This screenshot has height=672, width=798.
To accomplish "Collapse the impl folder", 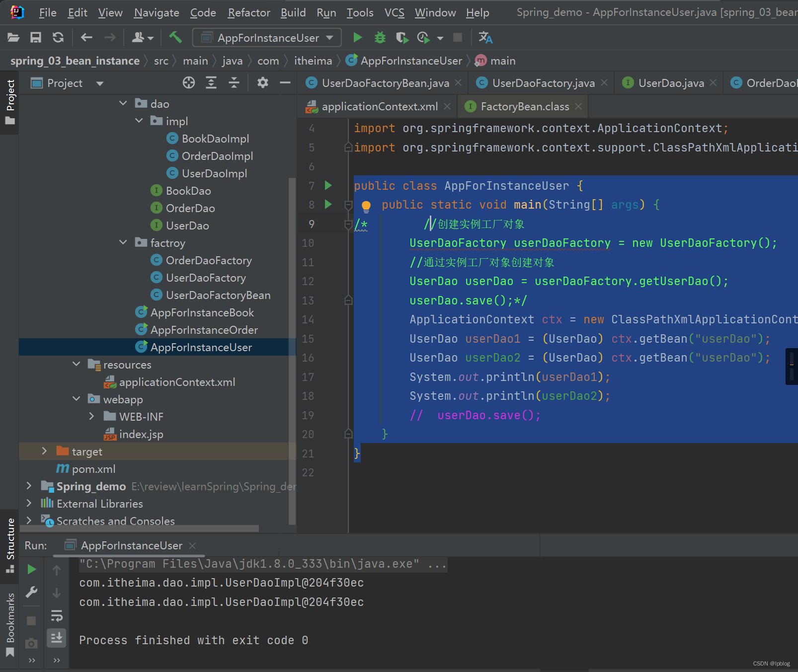I will pyautogui.click(x=139, y=121).
